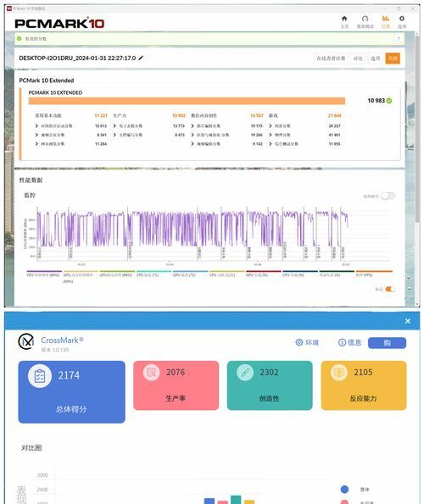The width and height of the screenshot is (424, 504).
Task: Click the blue legend circle in 对比图 chart
Action: point(344,489)
